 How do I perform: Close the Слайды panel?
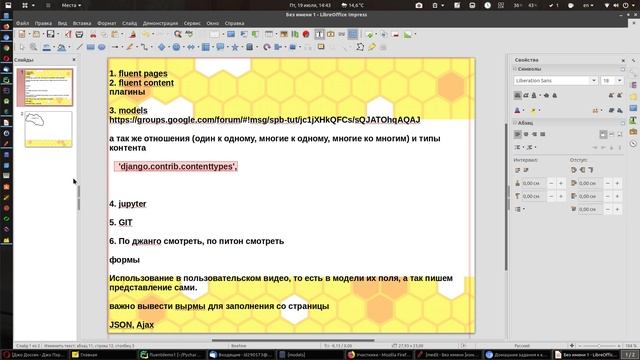coord(74,60)
